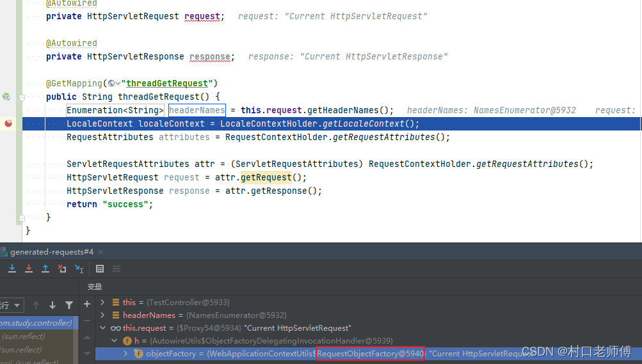Click the underlined request field declaration
642x364 pixels.
pos(202,17)
